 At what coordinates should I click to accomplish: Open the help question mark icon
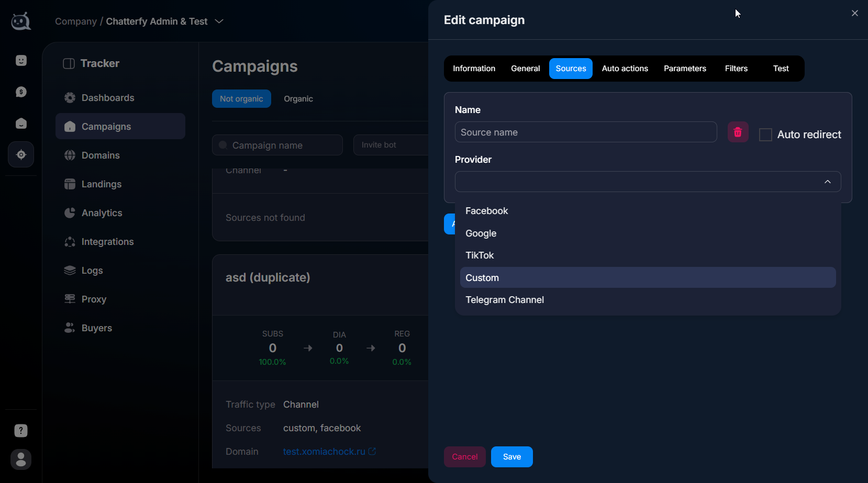[21, 431]
